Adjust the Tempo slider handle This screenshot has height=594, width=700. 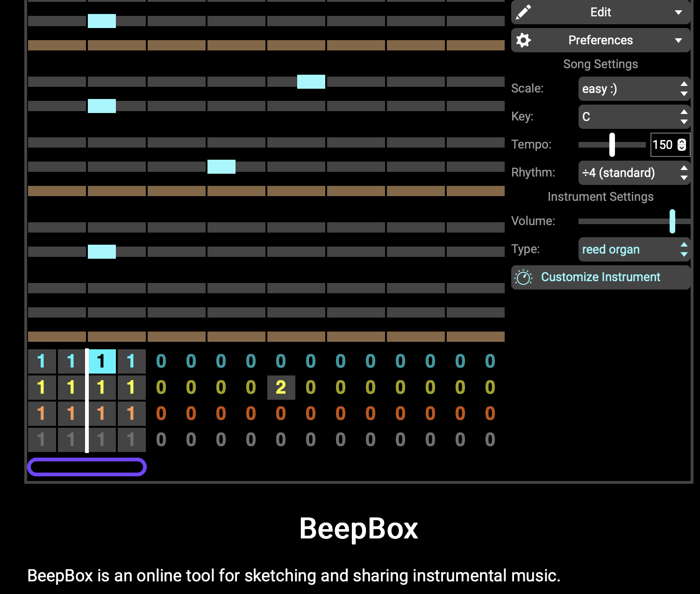click(x=612, y=145)
